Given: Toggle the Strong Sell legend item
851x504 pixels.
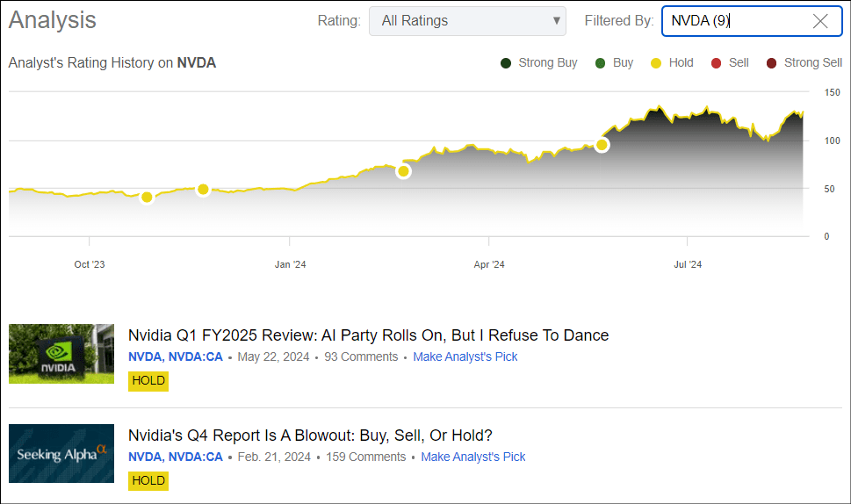Looking at the screenshot, I should pos(804,63).
